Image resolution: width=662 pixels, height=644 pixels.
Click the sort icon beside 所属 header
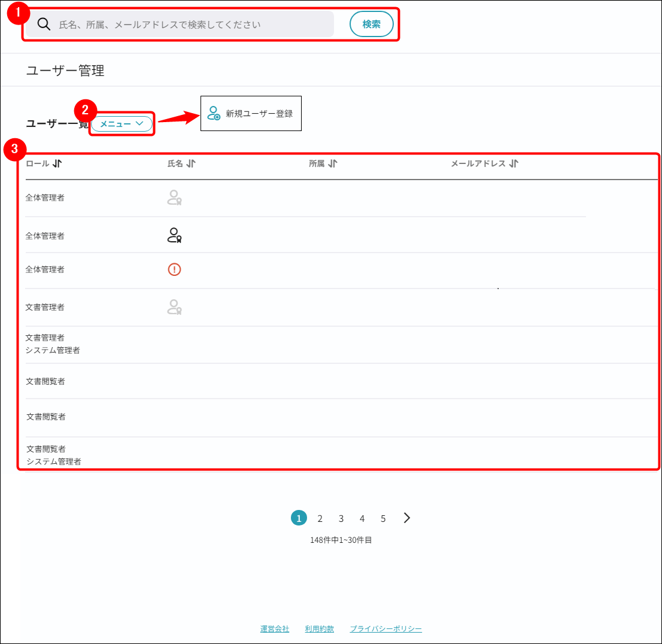332,163
